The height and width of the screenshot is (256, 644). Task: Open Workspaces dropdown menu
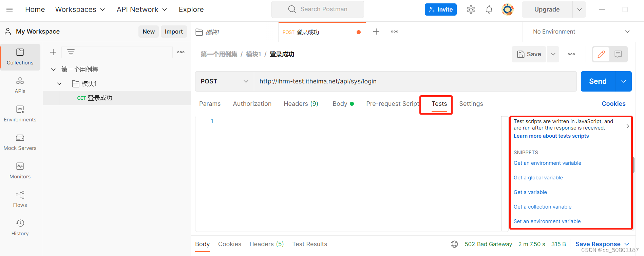click(80, 9)
